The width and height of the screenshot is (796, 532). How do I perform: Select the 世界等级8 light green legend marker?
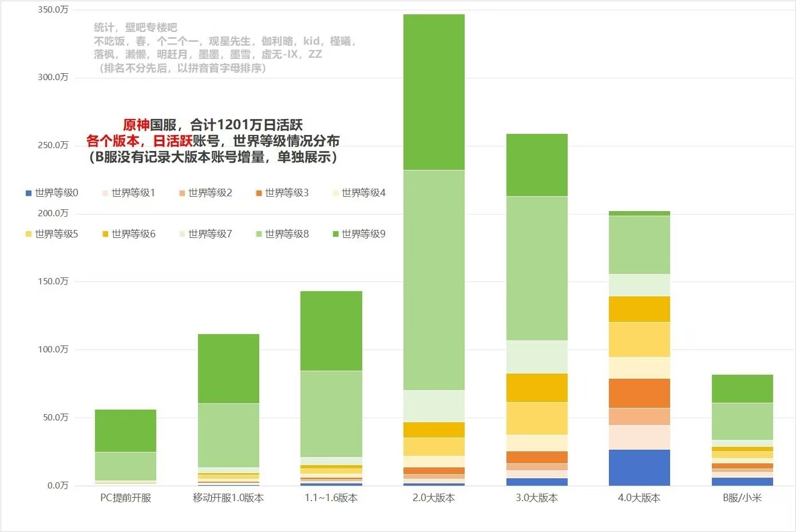[259, 234]
